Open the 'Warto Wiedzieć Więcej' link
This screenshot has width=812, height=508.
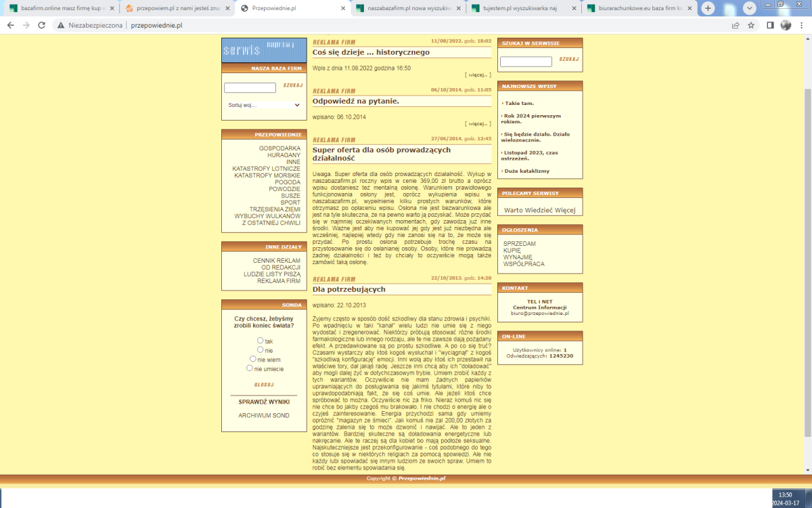(539, 210)
